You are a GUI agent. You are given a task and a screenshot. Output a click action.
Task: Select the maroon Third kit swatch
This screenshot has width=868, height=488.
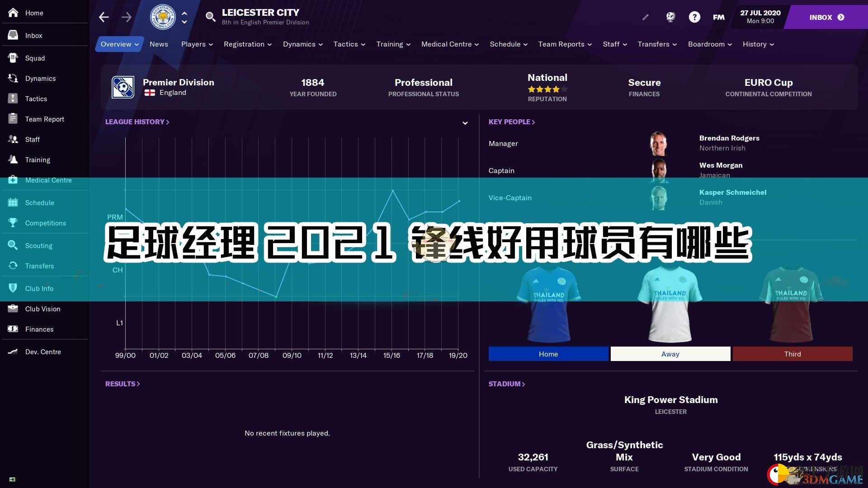point(793,354)
